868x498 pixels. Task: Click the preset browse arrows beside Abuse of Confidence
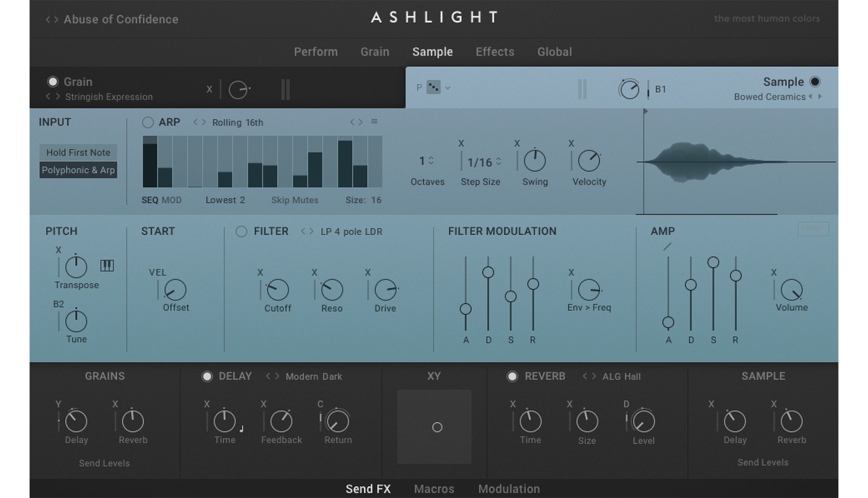(52, 19)
